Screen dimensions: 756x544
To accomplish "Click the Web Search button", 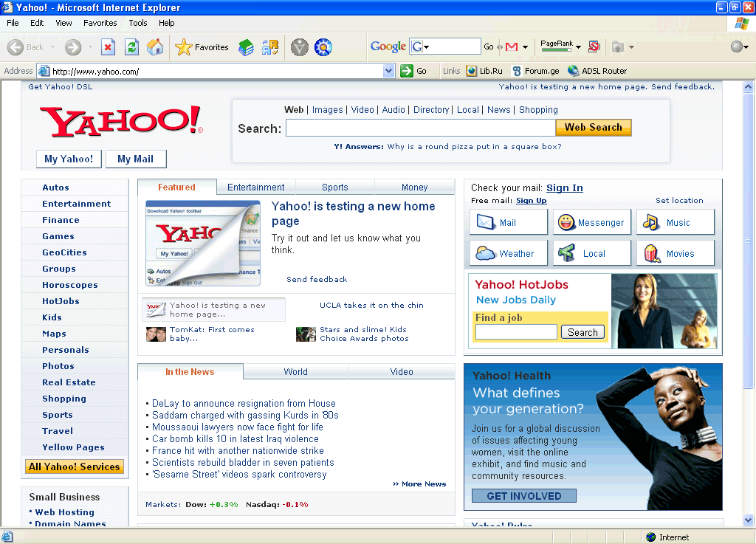I will point(594,127).
